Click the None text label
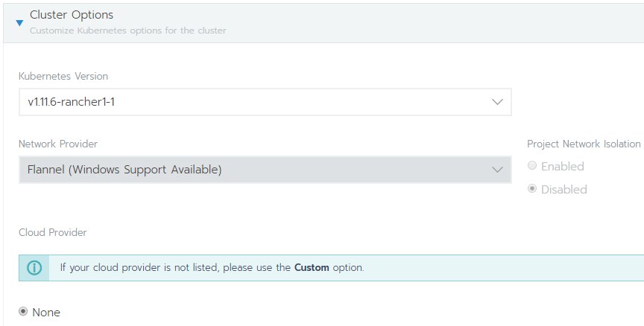 point(46,313)
